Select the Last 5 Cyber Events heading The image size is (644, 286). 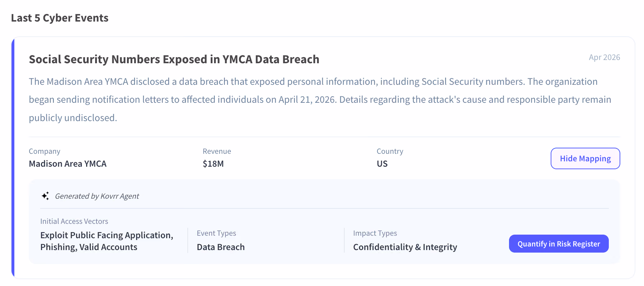coord(60,18)
